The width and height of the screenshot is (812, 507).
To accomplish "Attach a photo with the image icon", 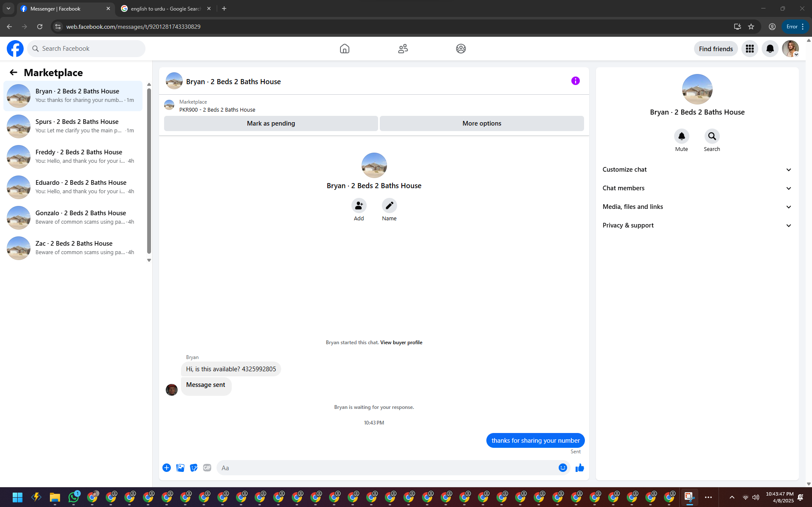I will (x=180, y=468).
